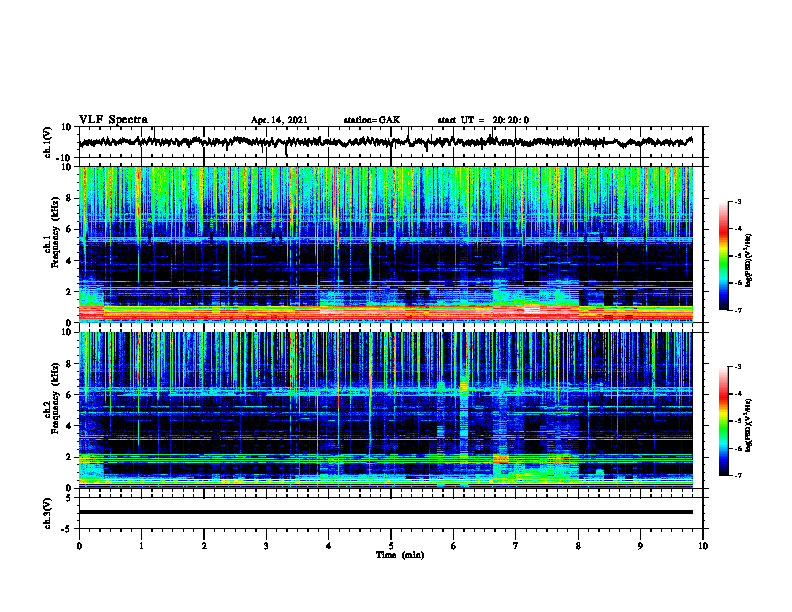
Task: Click the "Time (min)" axis title
Action: [x=400, y=555]
